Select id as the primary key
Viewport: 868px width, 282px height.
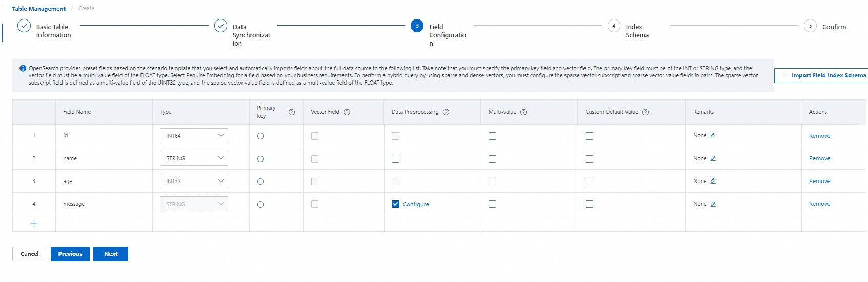tap(260, 136)
